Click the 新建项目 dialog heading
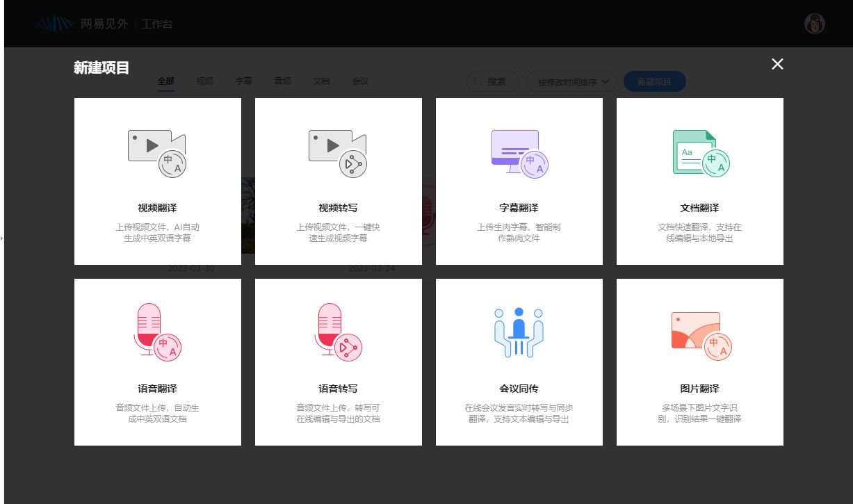The width and height of the screenshot is (853, 504). (x=101, y=68)
